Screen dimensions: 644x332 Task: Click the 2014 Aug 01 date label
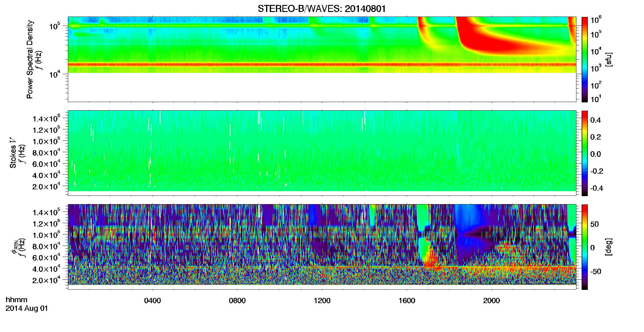27,308
